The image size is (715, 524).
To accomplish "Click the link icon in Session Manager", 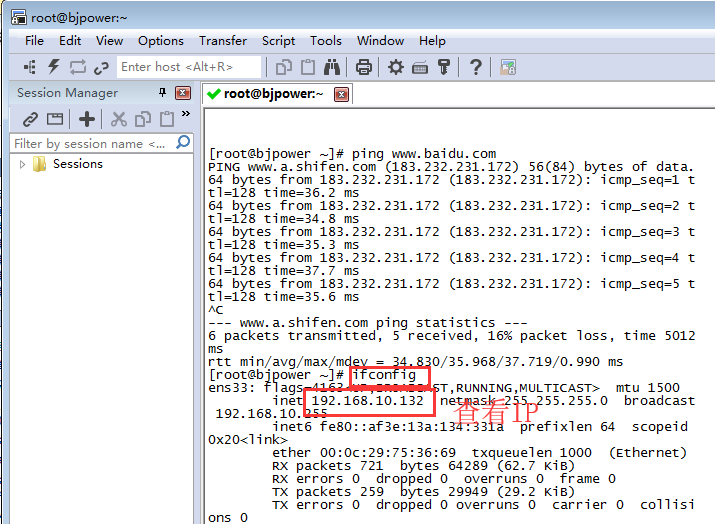I will [30, 119].
